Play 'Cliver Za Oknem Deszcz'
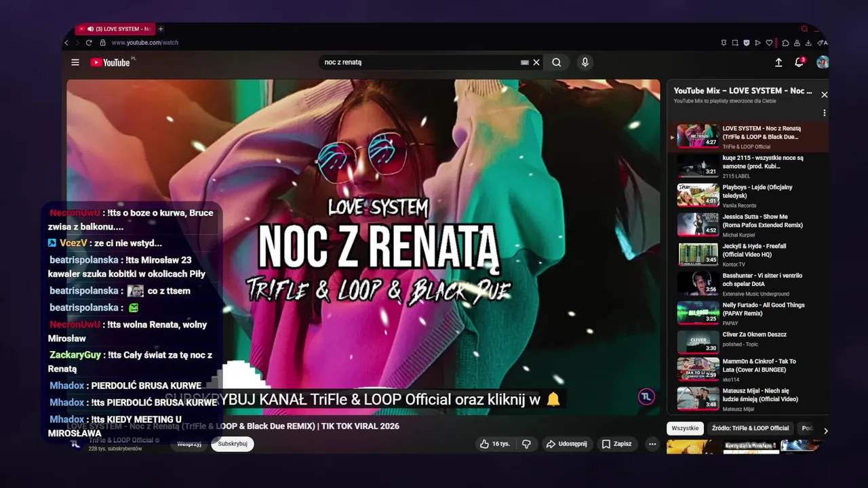 pyautogui.click(x=748, y=342)
